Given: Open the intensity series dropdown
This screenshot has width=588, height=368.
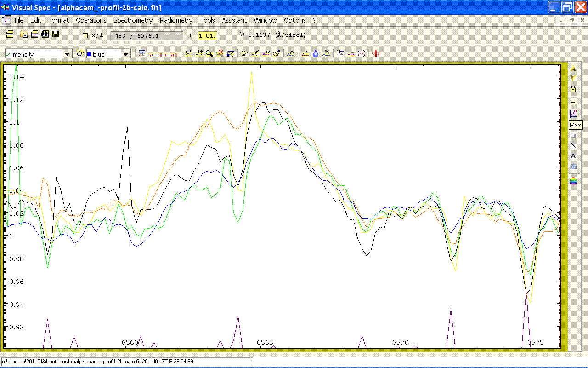Looking at the screenshot, I should point(68,54).
